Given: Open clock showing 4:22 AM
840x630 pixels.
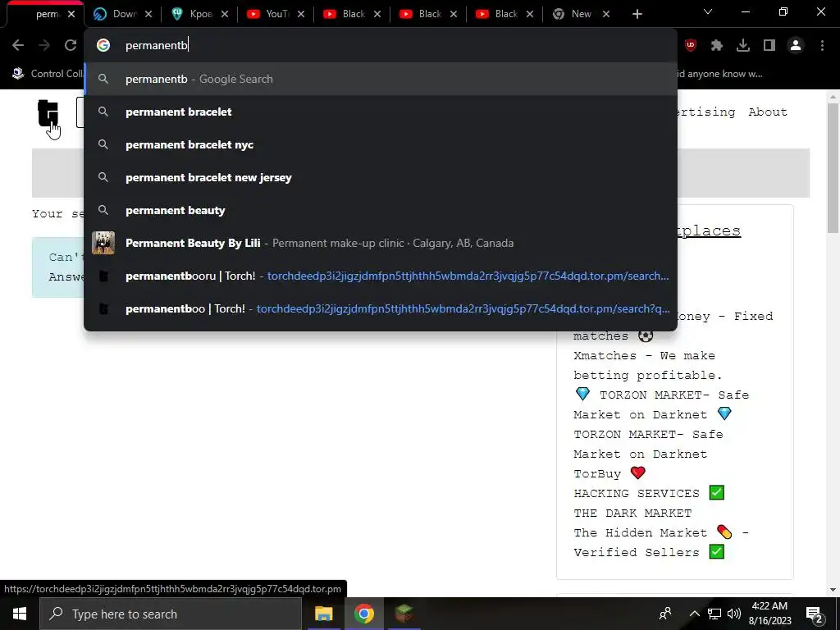Looking at the screenshot, I should tap(769, 614).
